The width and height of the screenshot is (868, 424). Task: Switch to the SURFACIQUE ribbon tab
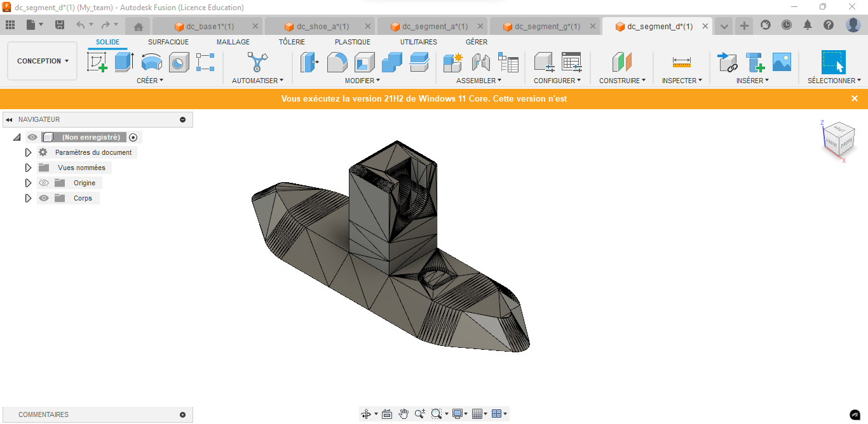pyautogui.click(x=168, y=42)
